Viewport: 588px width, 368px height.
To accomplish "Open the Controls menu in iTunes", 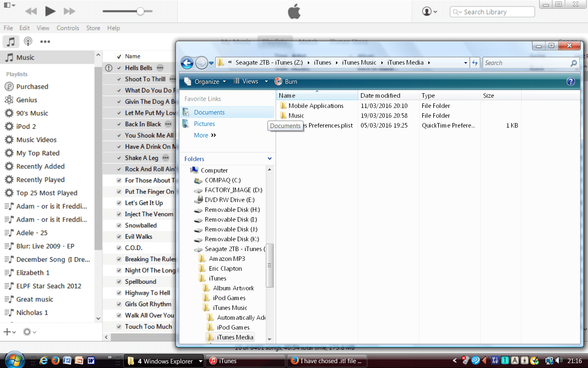I will click(x=68, y=28).
